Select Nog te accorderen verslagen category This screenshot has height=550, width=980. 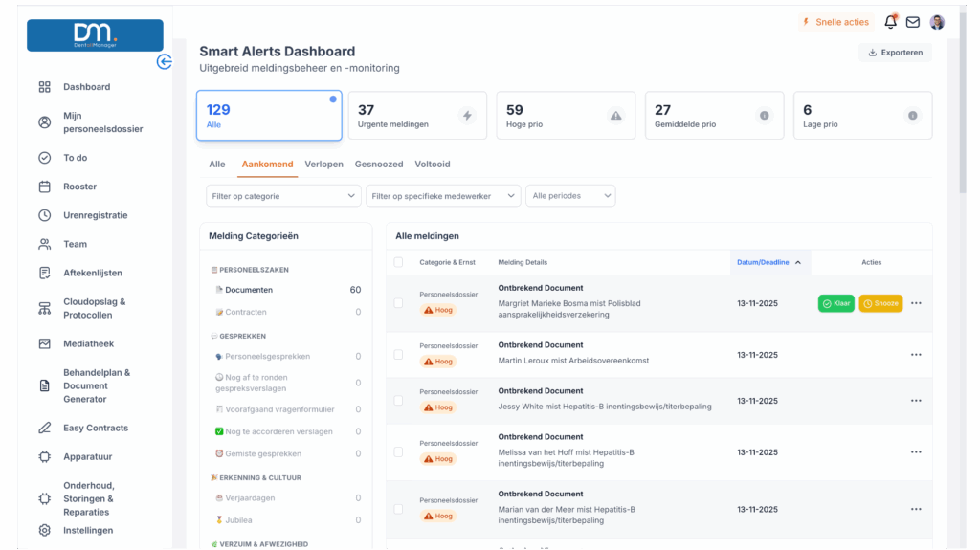pyautogui.click(x=286, y=432)
